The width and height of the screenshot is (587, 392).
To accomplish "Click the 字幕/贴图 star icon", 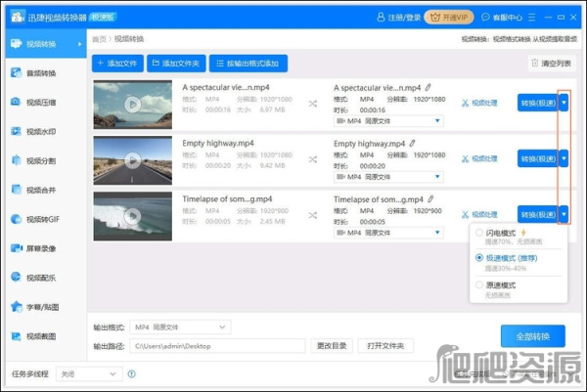I will click(x=16, y=306).
